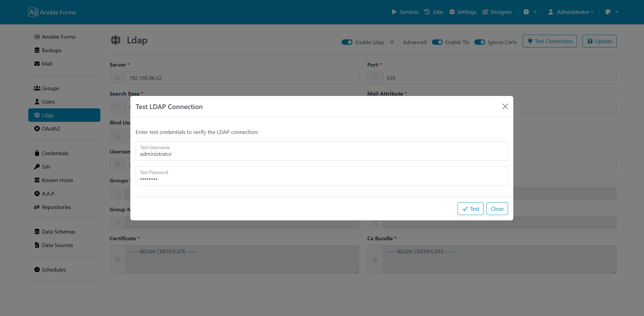Image resolution: width=644 pixels, height=316 pixels.
Task: Turn off the Ignore Certs toggle
Action: point(480,42)
